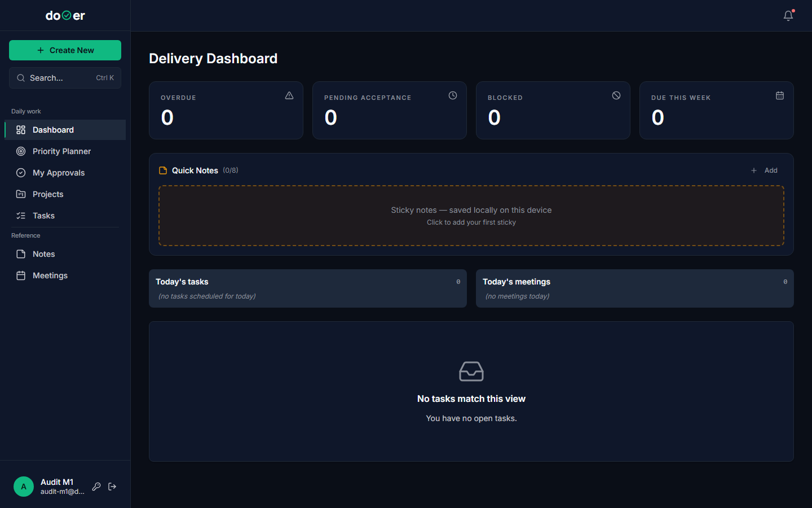Add a new quick note
The image size is (812, 508).
[765, 170]
